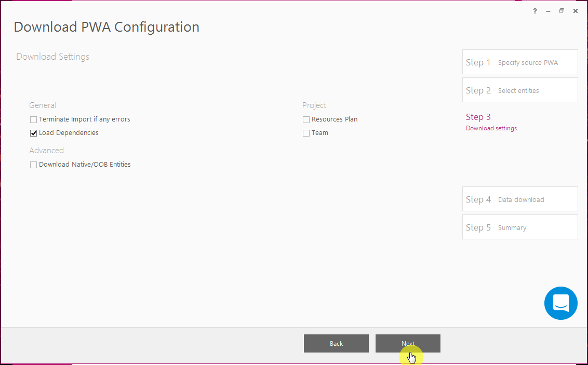The image size is (588, 365).
Task: Click the help question mark icon
Action: (534, 11)
